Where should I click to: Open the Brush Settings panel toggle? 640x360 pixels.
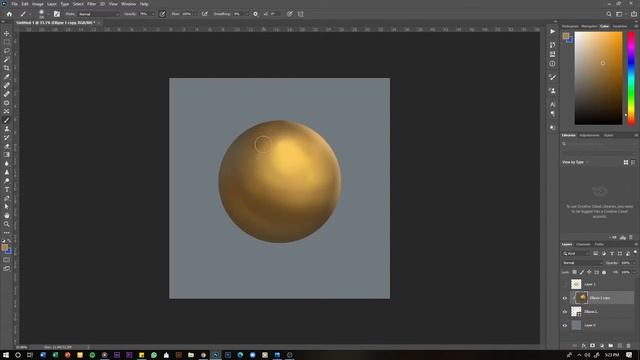coord(57,14)
